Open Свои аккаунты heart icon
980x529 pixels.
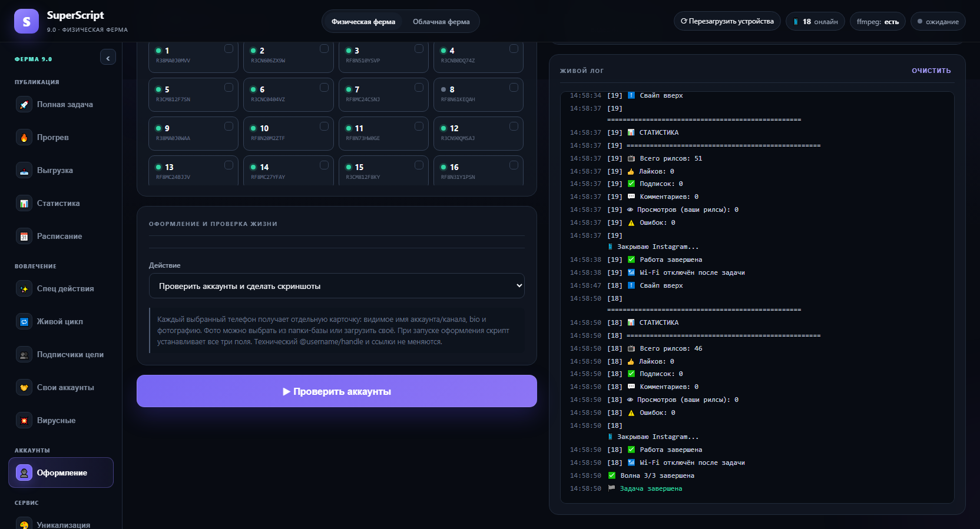click(24, 387)
